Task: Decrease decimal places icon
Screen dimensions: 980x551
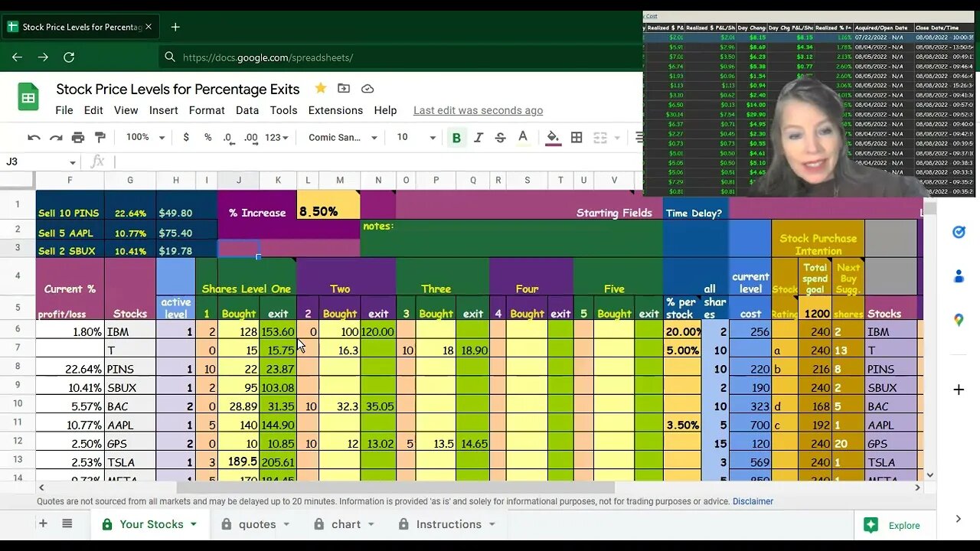Action: pyautogui.click(x=228, y=138)
